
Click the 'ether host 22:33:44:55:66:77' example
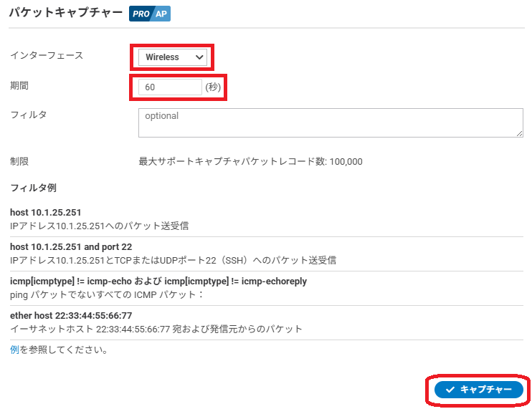pos(71,316)
